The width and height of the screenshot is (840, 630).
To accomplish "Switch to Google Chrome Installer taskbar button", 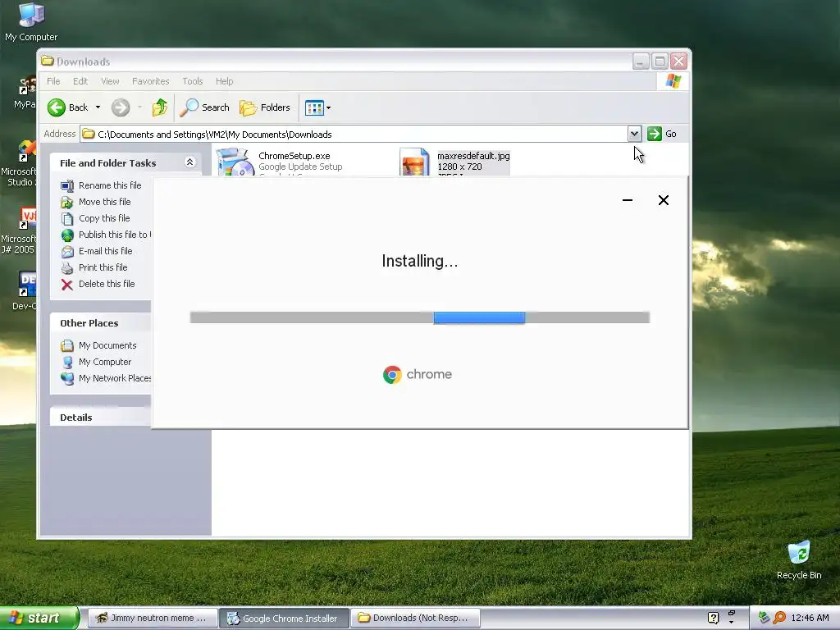I will pos(285,619).
